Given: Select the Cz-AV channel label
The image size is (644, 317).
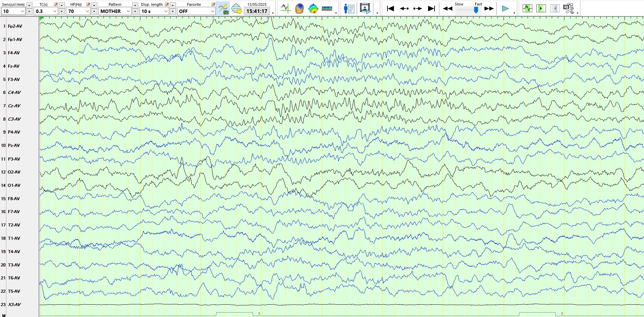Looking at the screenshot, I should [x=14, y=106].
